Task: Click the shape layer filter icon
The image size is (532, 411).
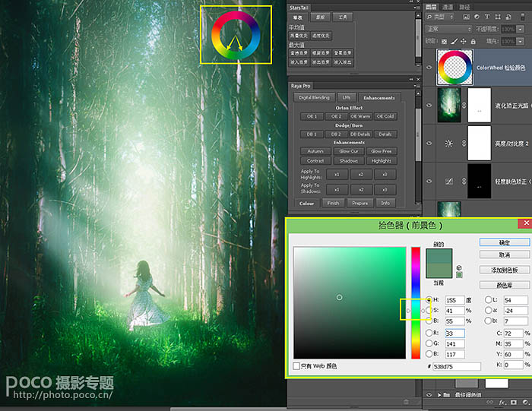Action: pyautogui.click(x=497, y=17)
